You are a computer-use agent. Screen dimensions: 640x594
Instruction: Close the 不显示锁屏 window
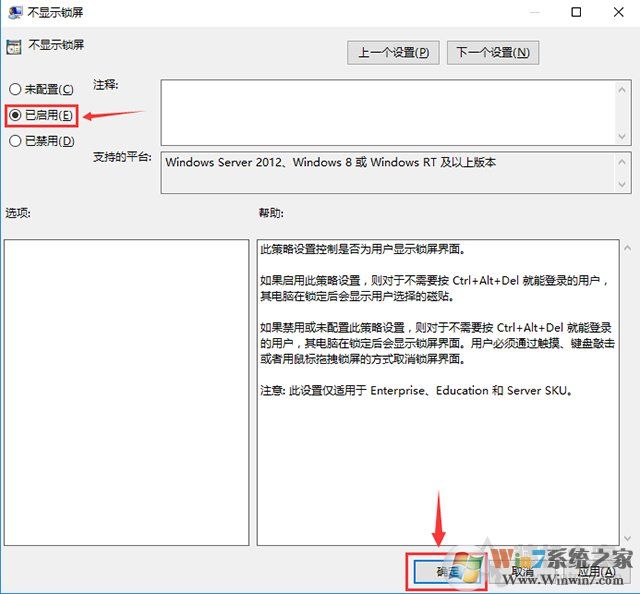618,12
